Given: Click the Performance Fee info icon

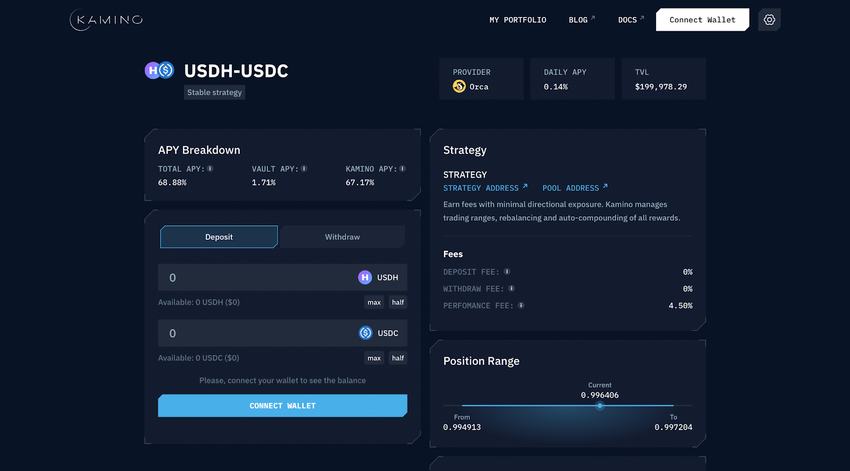Looking at the screenshot, I should pyautogui.click(x=521, y=306).
